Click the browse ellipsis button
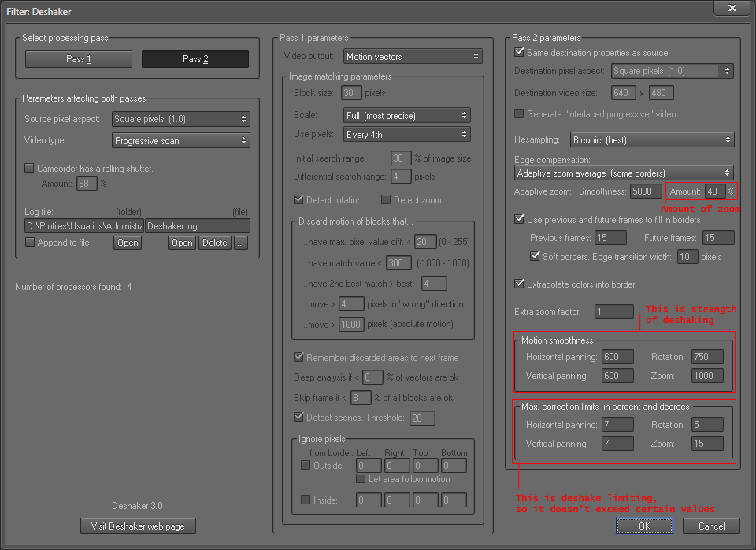 (x=241, y=243)
